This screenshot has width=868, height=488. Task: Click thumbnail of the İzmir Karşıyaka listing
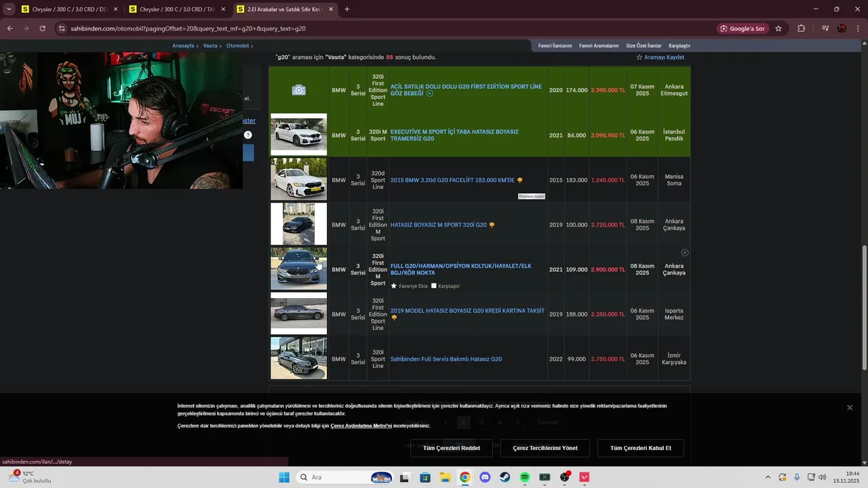(298, 359)
